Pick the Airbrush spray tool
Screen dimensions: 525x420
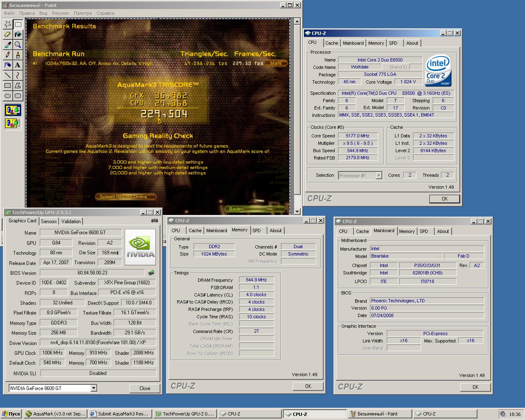(8, 65)
